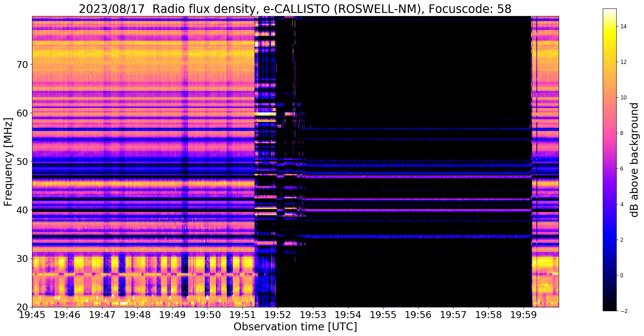Click the 19:52 time tick label
644x336 pixels.
click(x=278, y=315)
